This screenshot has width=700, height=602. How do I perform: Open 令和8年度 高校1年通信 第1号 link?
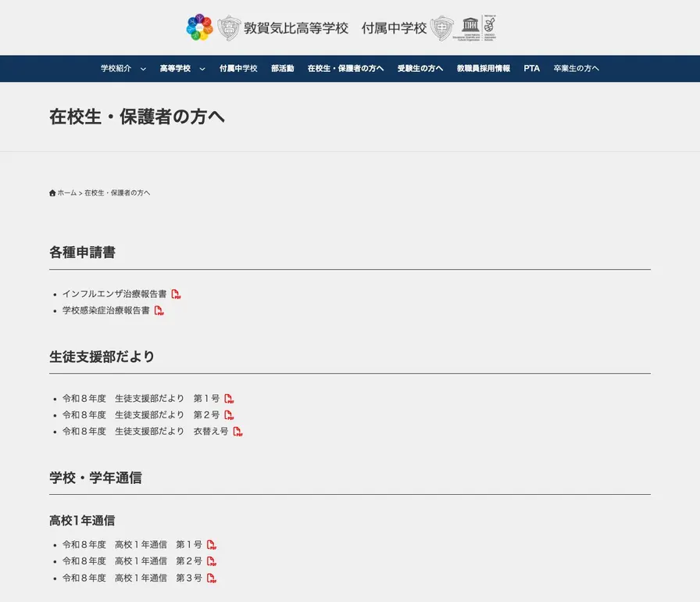132,545
